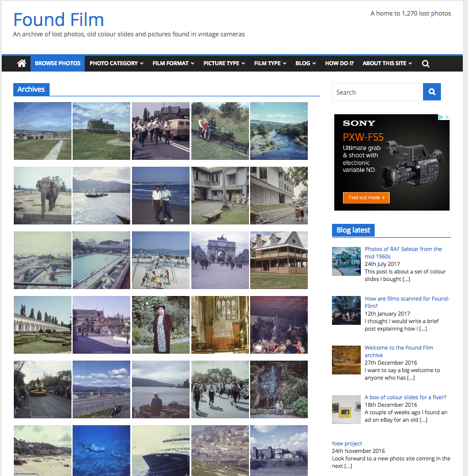Expand the About This Site menu
This screenshot has height=476, width=468.
click(x=387, y=63)
